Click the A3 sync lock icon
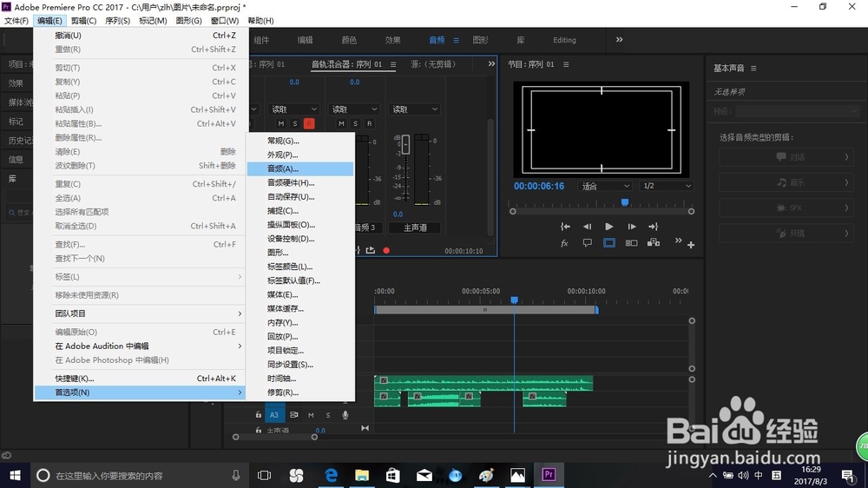The image size is (868, 488). 294,414
